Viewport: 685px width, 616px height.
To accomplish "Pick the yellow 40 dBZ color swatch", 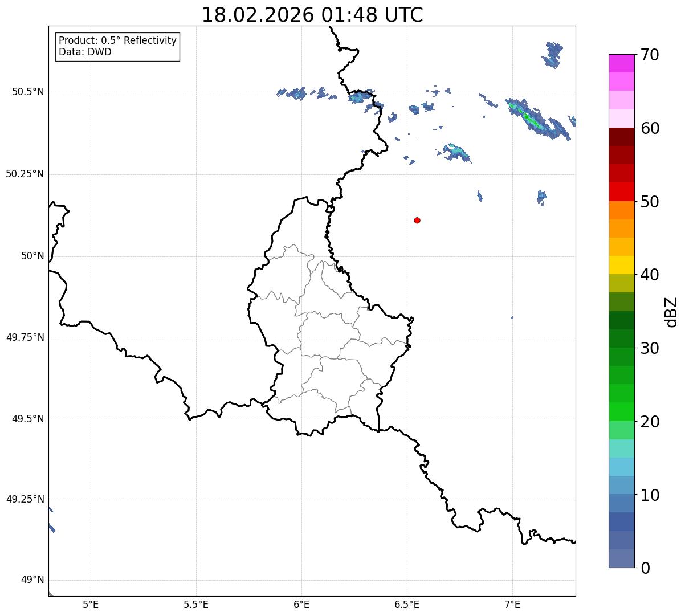I will coord(625,265).
